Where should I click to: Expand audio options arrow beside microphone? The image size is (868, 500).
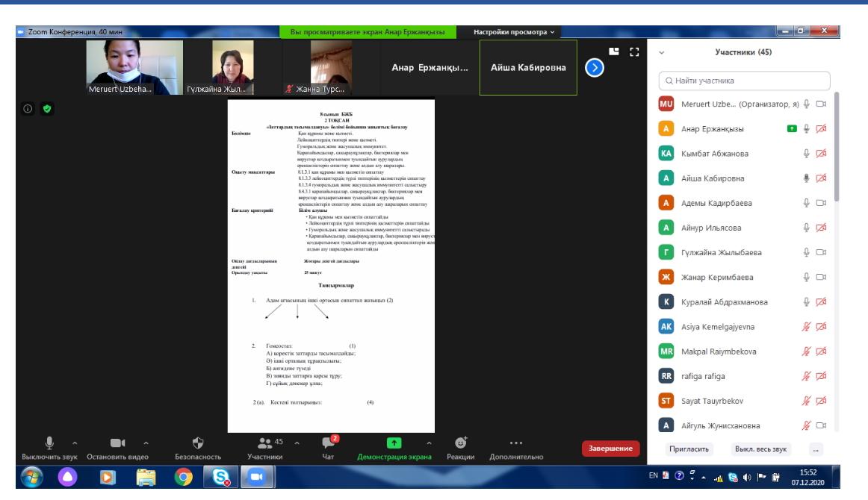(x=74, y=442)
